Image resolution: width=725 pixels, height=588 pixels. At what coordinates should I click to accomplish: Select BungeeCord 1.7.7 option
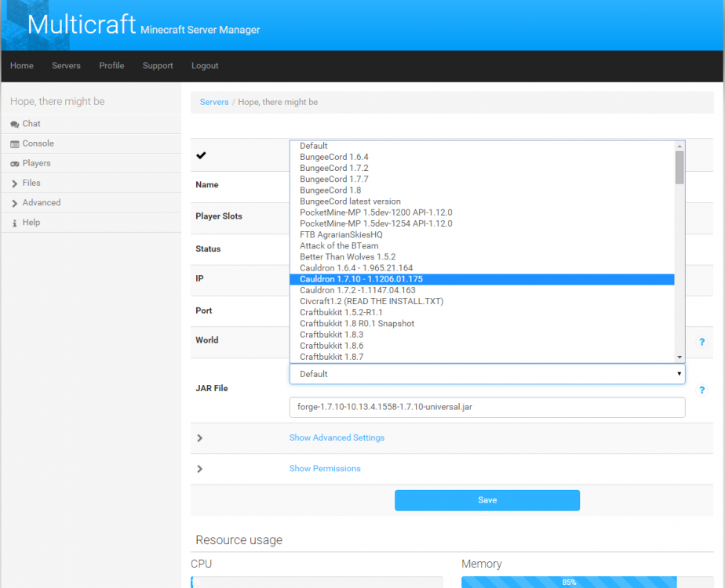(x=482, y=180)
